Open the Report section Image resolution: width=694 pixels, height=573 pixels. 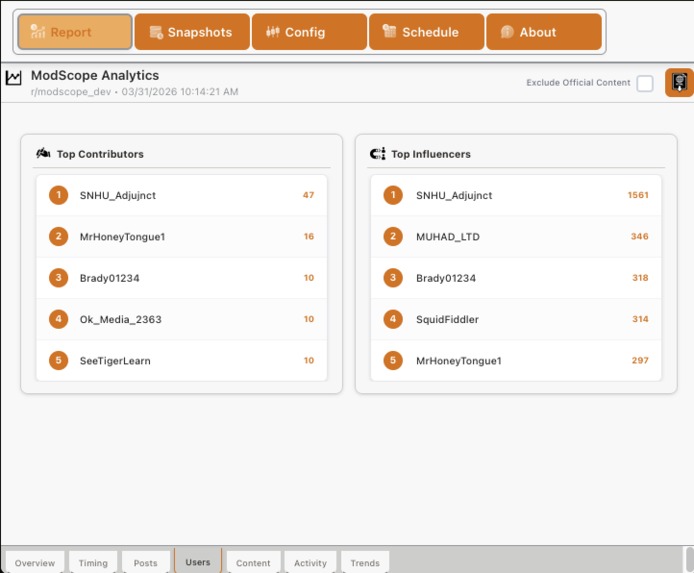[x=75, y=32]
